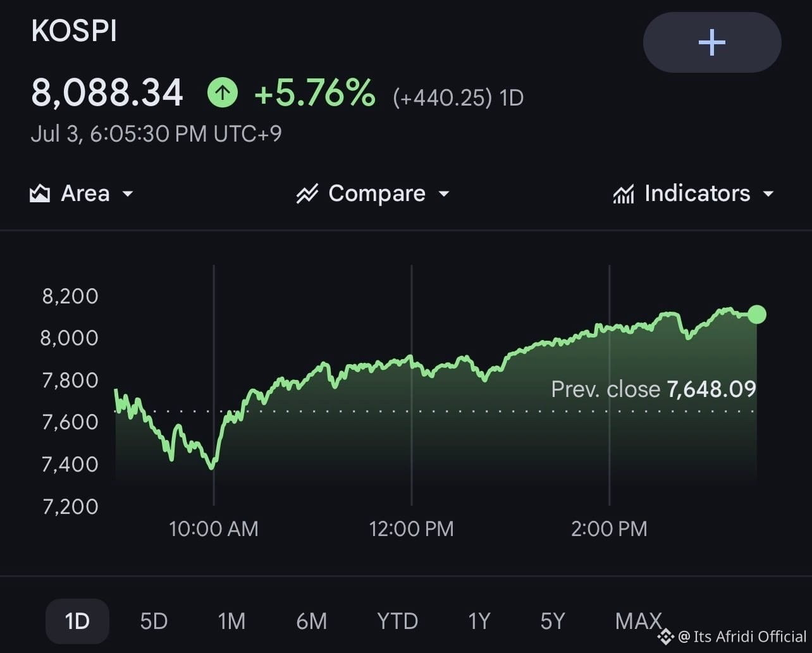812x653 pixels.
Task: Click the 7,600 y-axis label
Action: (70, 422)
